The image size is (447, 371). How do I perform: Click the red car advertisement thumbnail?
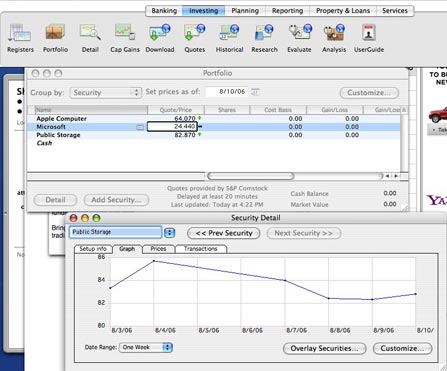pyautogui.click(x=438, y=115)
